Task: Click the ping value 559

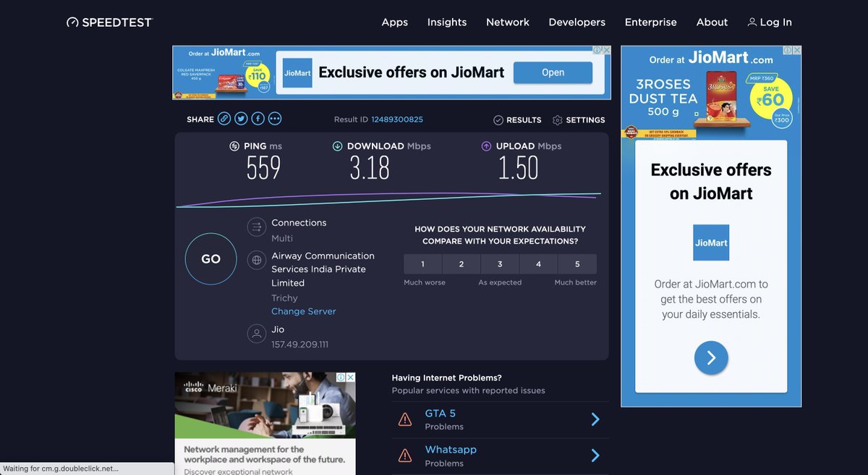Action: (x=263, y=169)
